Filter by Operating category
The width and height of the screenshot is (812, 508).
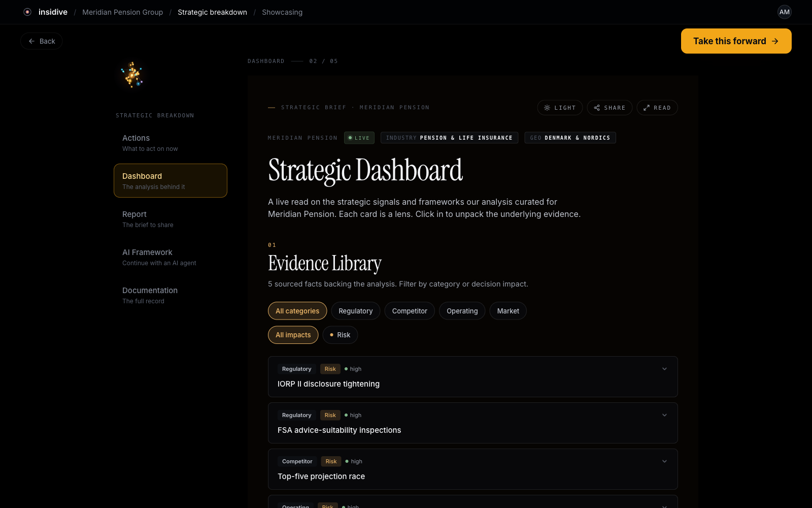pyautogui.click(x=462, y=311)
